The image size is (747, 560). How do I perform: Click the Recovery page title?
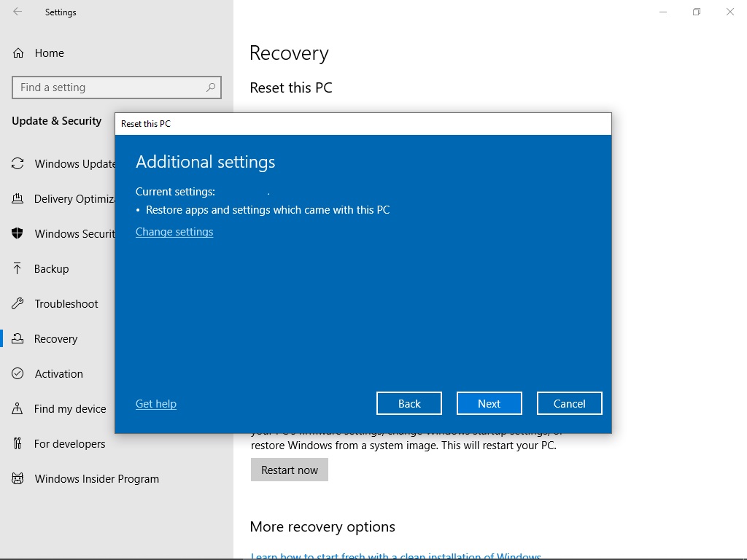tap(289, 53)
